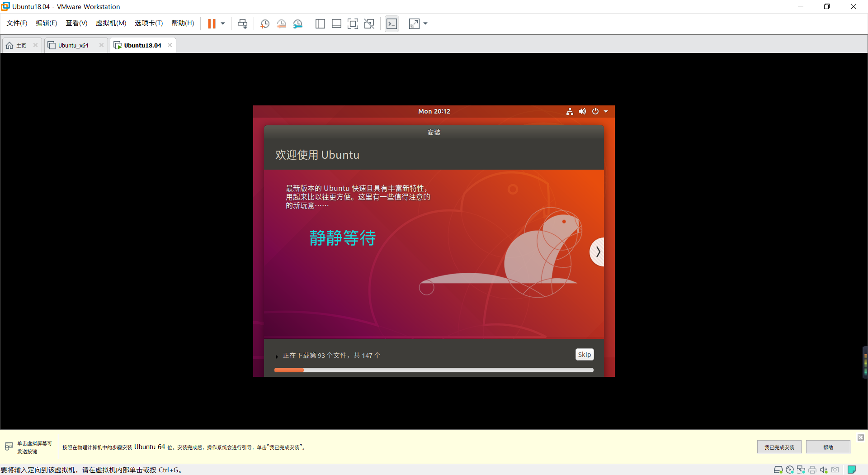
Task: Click the power icon in Ubuntu top bar
Action: pos(595,111)
